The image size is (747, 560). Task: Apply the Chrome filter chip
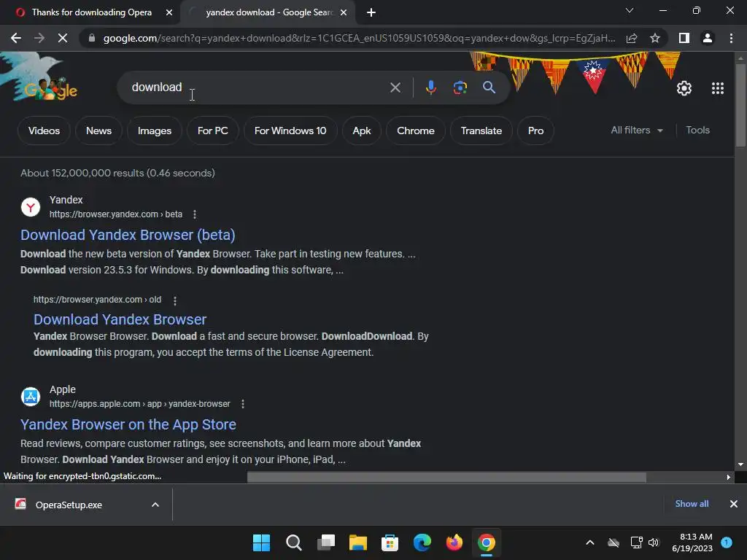pyautogui.click(x=415, y=131)
